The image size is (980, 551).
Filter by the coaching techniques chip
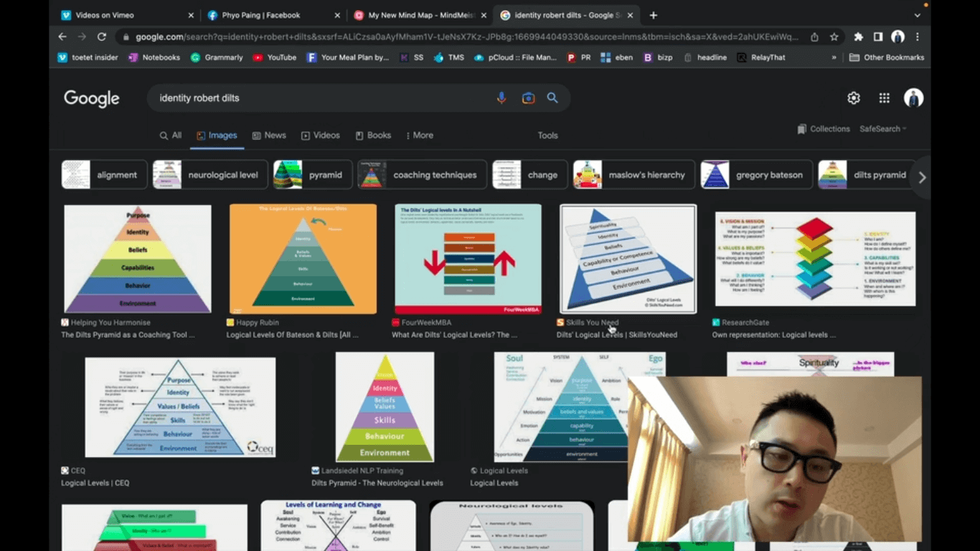[423, 175]
